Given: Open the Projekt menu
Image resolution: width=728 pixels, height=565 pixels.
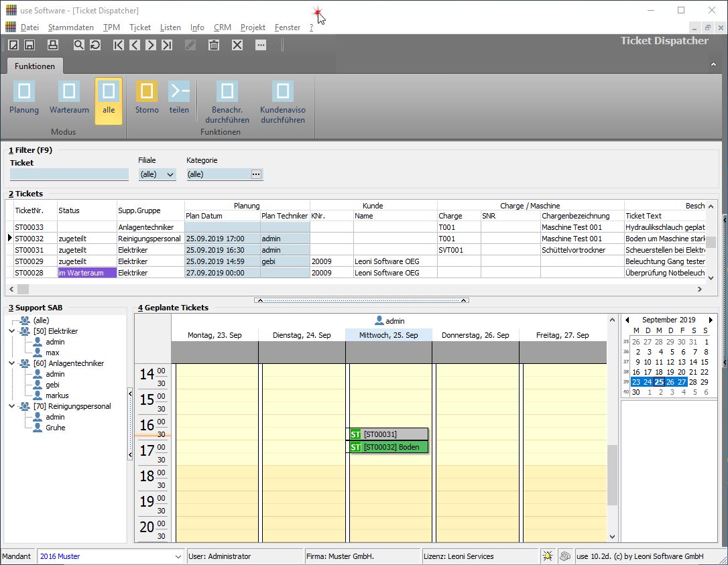Looking at the screenshot, I should tap(253, 27).
